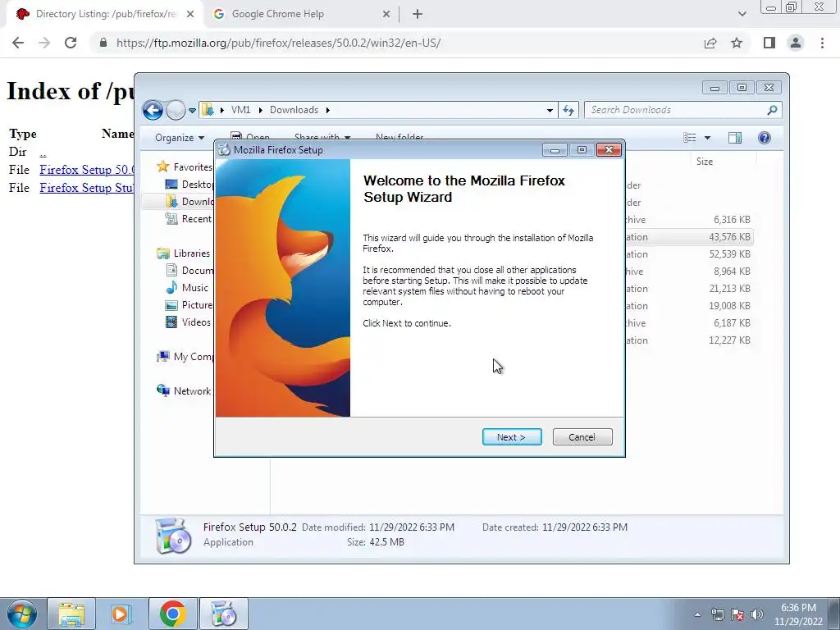Open Windows Media Player from taskbar

click(x=121, y=614)
